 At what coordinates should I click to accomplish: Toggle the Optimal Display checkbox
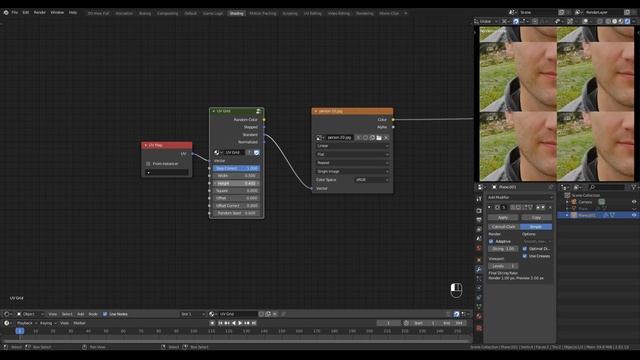(x=524, y=249)
